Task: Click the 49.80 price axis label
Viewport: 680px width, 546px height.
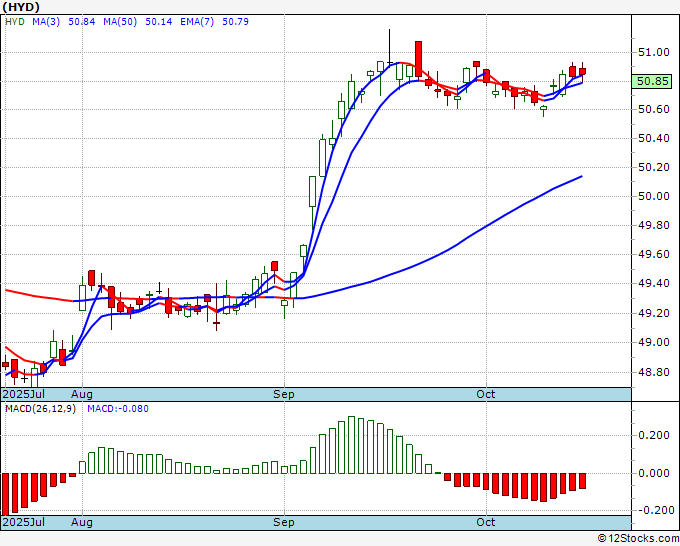Action: [654, 226]
